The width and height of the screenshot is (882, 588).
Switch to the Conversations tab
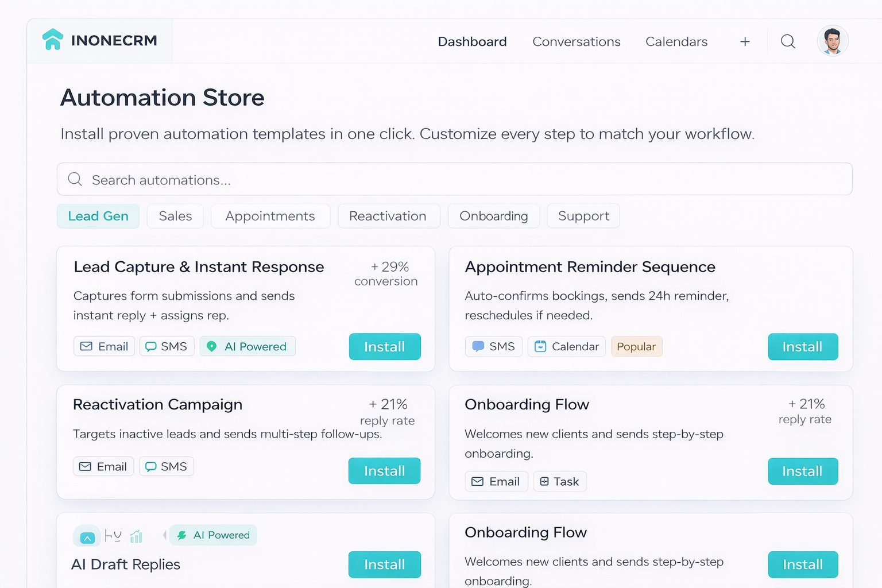click(577, 41)
